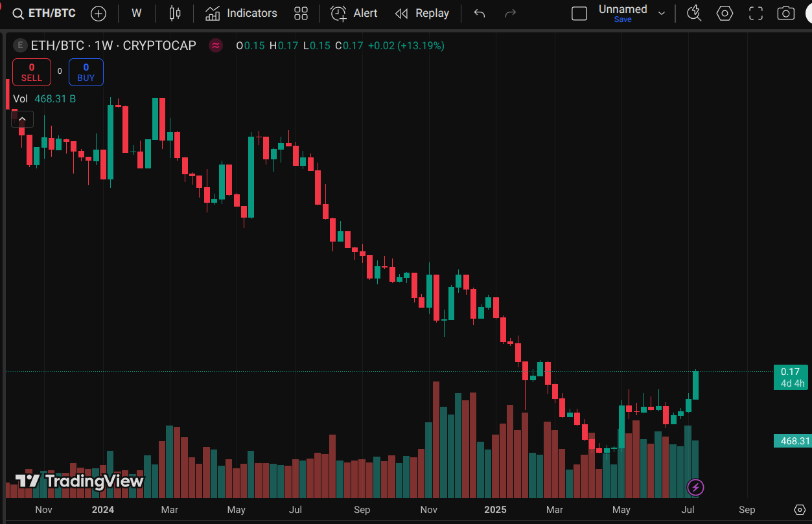The width and height of the screenshot is (812, 524).
Task: Redo the last chart action
Action: point(511,13)
